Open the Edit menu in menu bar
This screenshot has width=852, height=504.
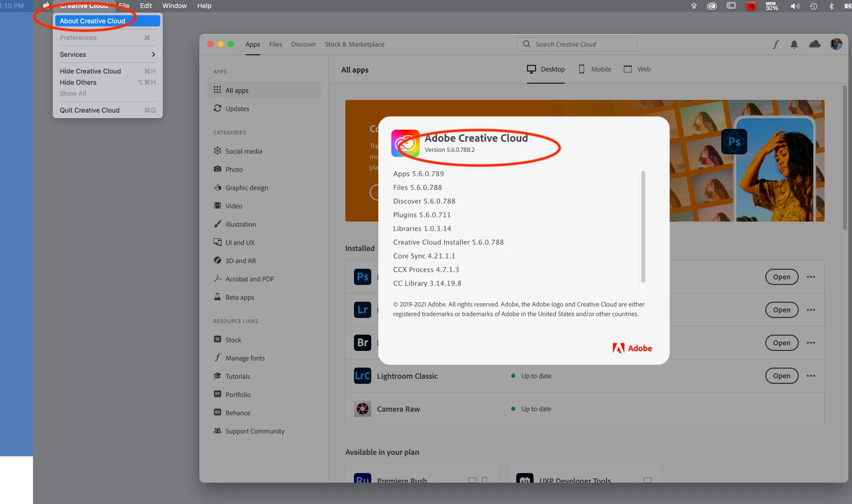click(x=146, y=6)
